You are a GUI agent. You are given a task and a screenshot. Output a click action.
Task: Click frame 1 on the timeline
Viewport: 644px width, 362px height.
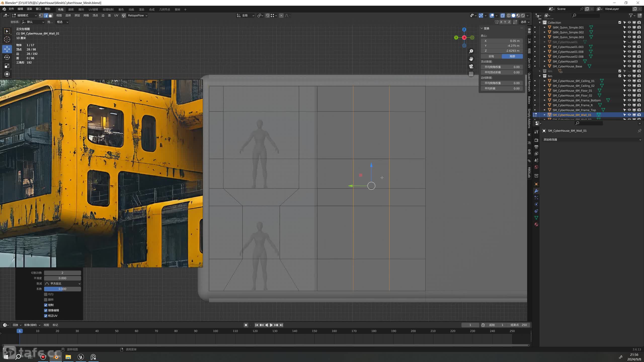[19, 331]
